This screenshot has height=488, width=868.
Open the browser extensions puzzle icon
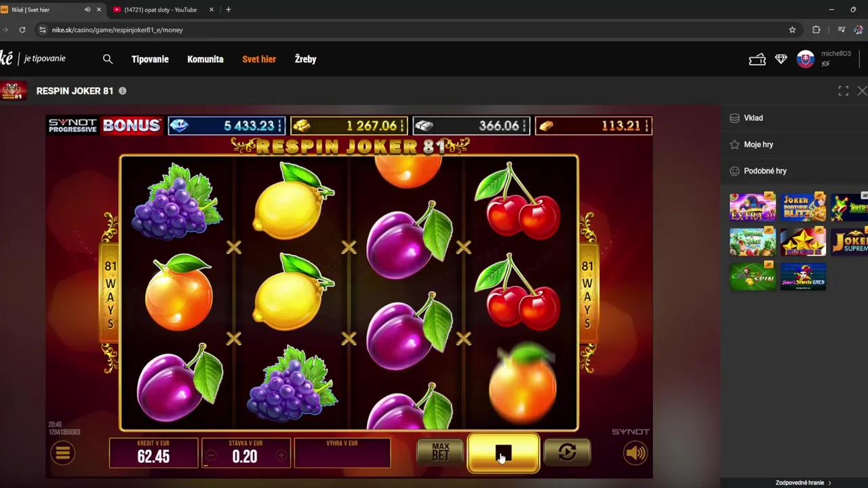[816, 30]
